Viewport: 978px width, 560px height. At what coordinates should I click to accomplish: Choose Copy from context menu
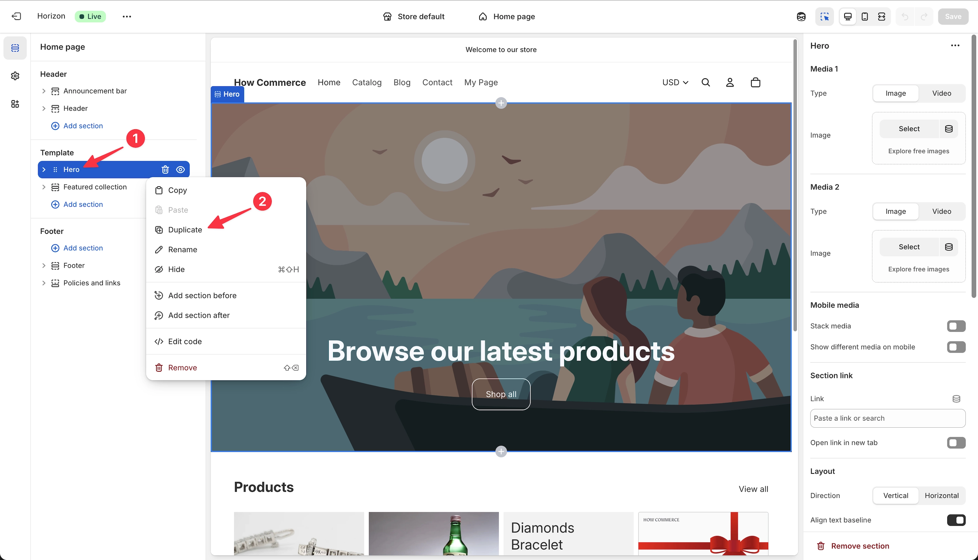(x=226, y=190)
